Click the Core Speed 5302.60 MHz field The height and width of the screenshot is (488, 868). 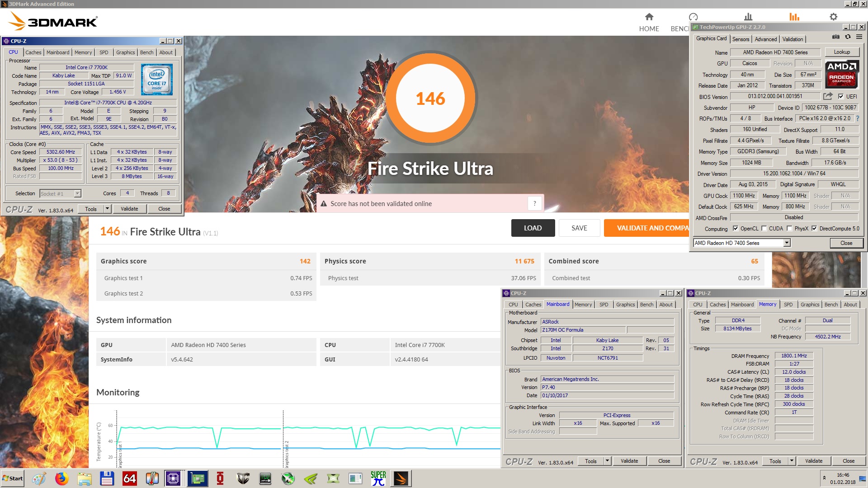61,152
